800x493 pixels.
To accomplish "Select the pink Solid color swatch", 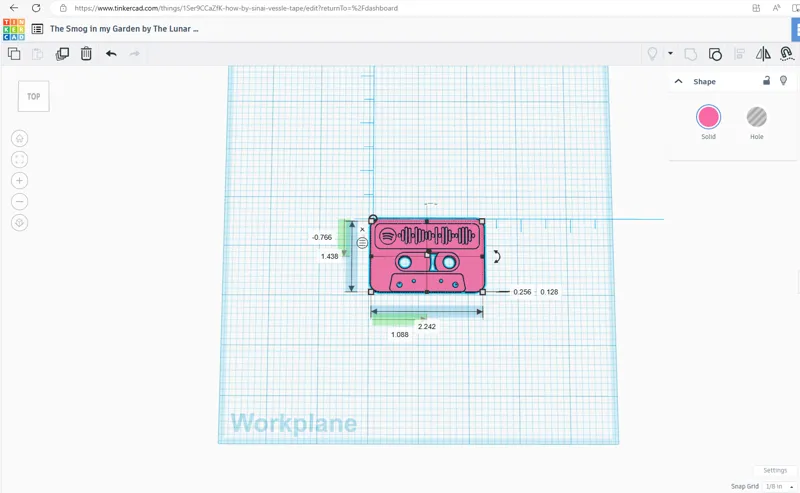I will (709, 117).
